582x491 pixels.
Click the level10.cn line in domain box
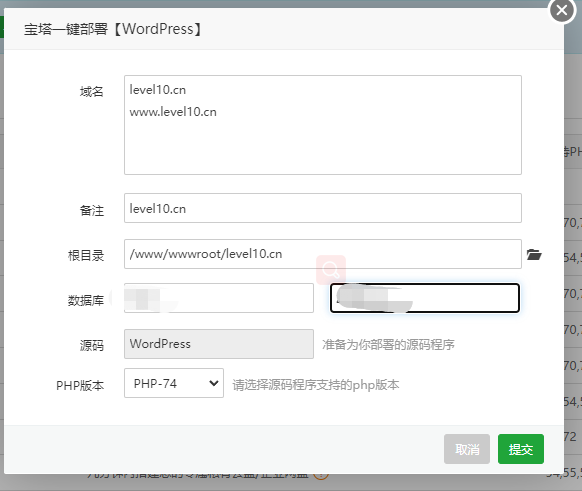point(157,90)
